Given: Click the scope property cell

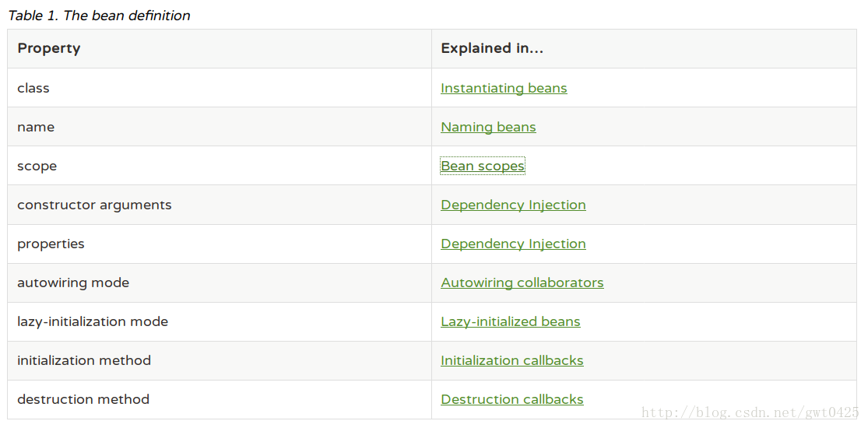Looking at the screenshot, I should point(220,166).
